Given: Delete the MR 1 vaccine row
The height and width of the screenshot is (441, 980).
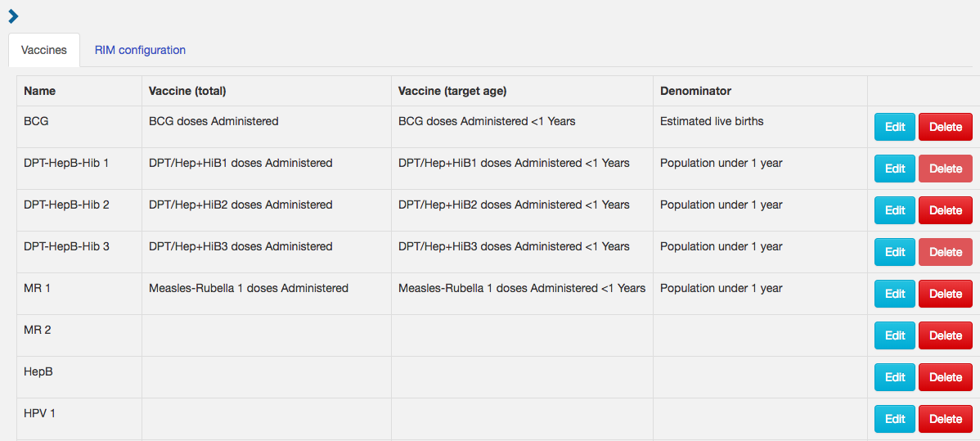Looking at the screenshot, I should [945, 294].
